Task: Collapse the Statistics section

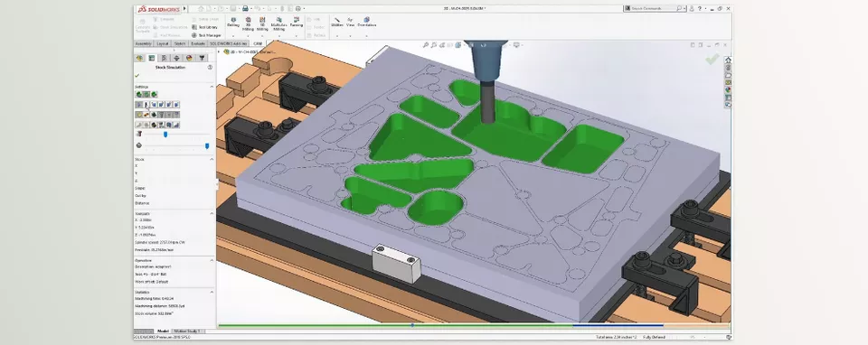Action: click(x=212, y=292)
